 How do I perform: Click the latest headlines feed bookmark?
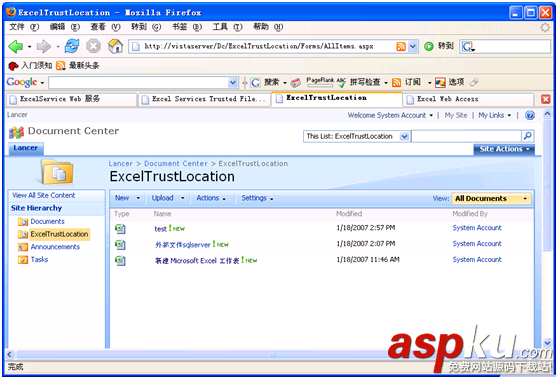[78, 65]
